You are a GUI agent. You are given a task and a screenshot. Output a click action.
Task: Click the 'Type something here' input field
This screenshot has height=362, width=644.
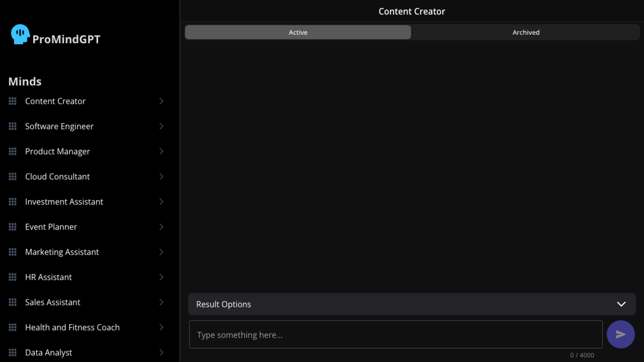(395, 335)
